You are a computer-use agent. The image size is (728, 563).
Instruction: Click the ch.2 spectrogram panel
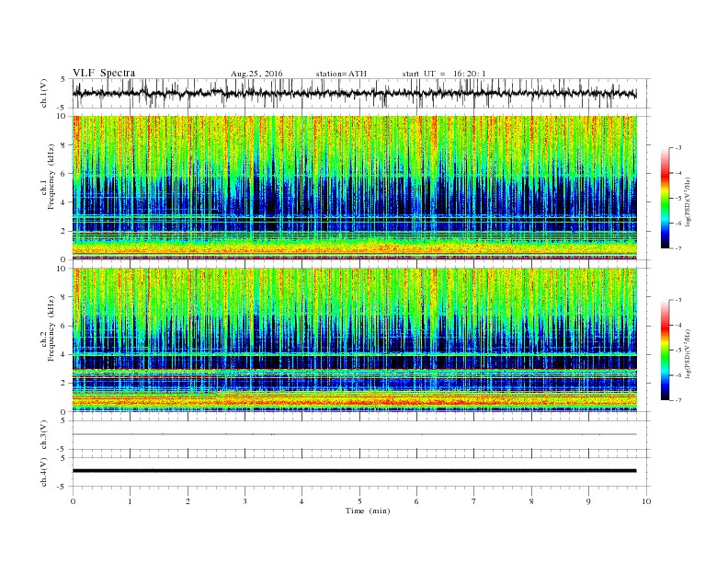[x=354, y=340]
